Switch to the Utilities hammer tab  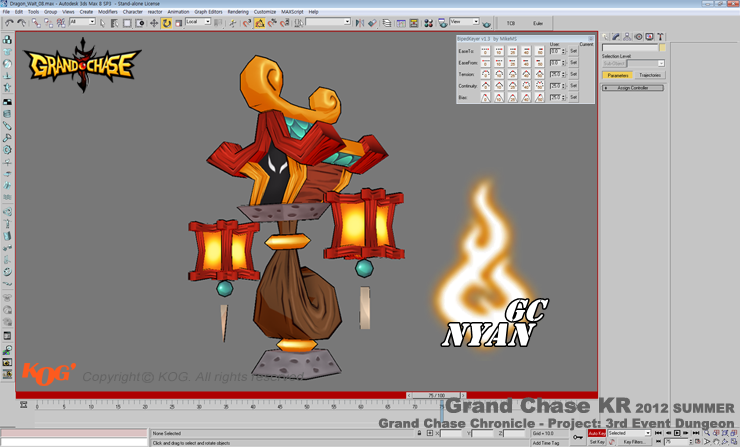click(x=660, y=36)
